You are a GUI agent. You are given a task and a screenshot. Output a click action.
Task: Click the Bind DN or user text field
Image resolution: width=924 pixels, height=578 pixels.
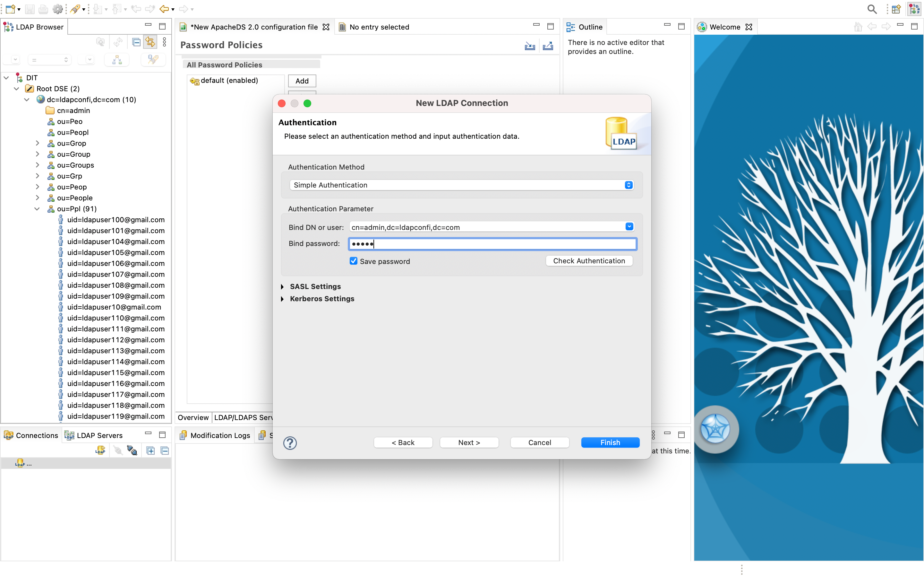(487, 227)
